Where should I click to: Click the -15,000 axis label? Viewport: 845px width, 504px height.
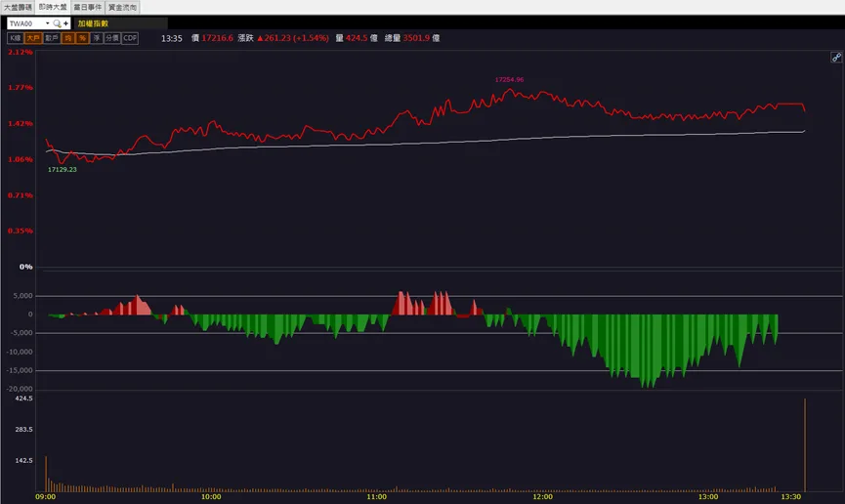coord(20,371)
